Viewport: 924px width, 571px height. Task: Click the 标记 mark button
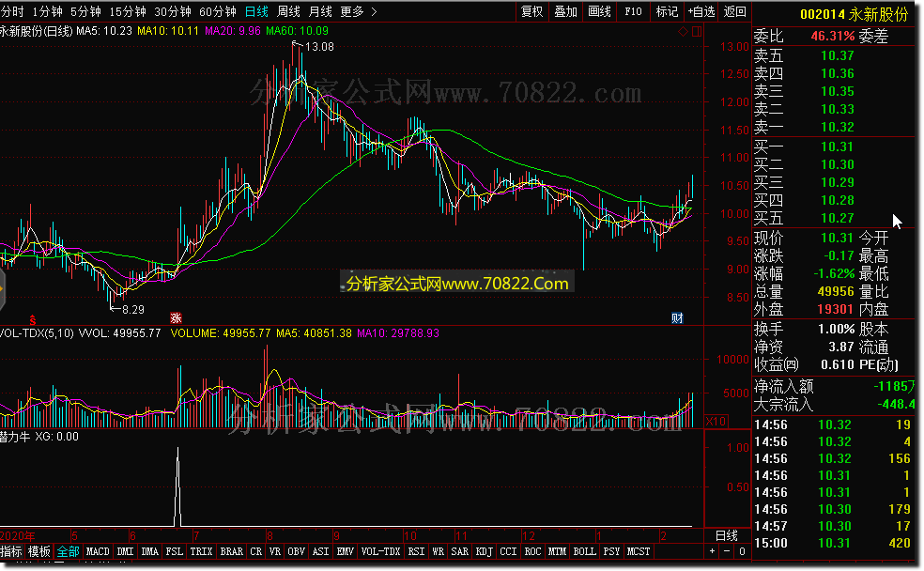(x=667, y=11)
